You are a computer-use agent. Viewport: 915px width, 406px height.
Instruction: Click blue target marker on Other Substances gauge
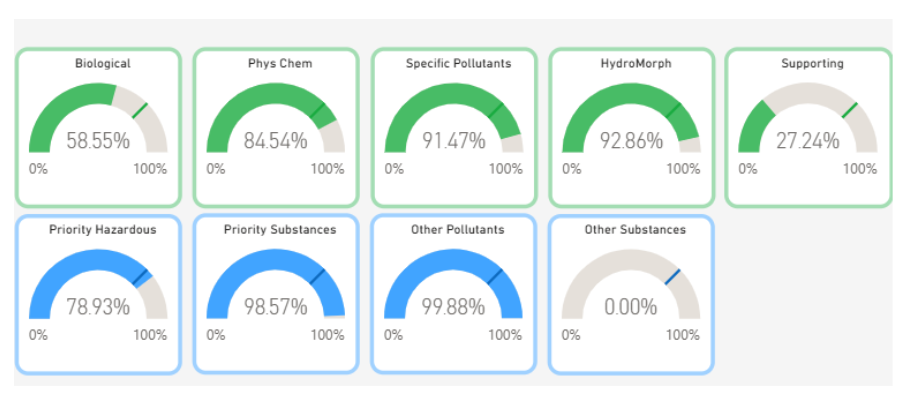673,276
